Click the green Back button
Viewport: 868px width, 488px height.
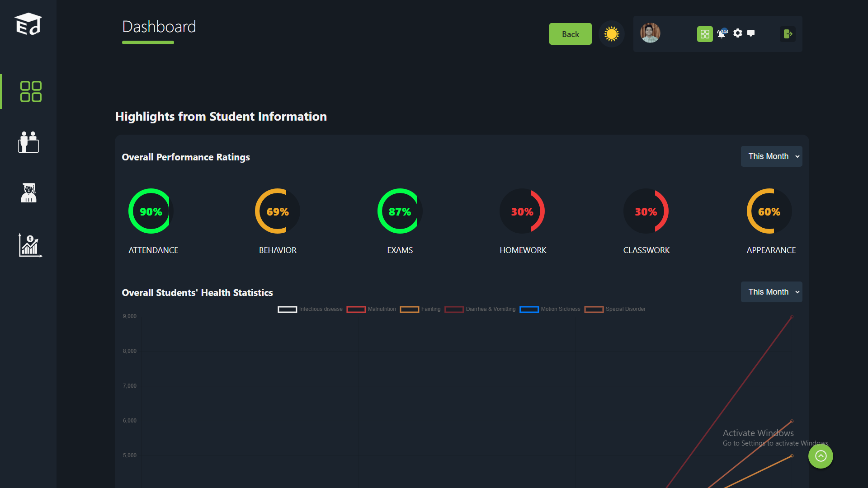[x=570, y=34]
